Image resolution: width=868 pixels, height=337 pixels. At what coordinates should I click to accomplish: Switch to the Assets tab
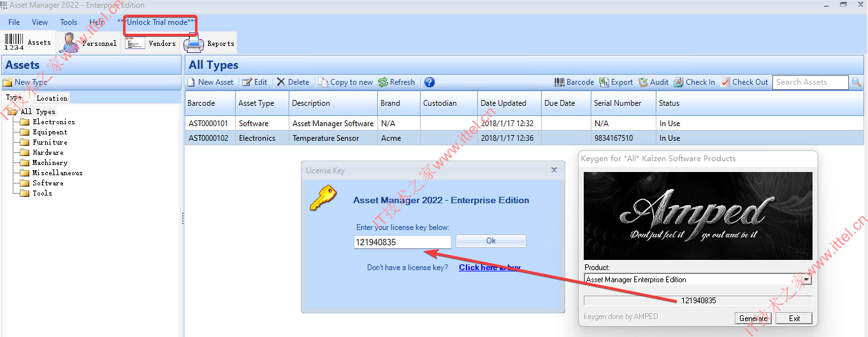click(x=27, y=43)
